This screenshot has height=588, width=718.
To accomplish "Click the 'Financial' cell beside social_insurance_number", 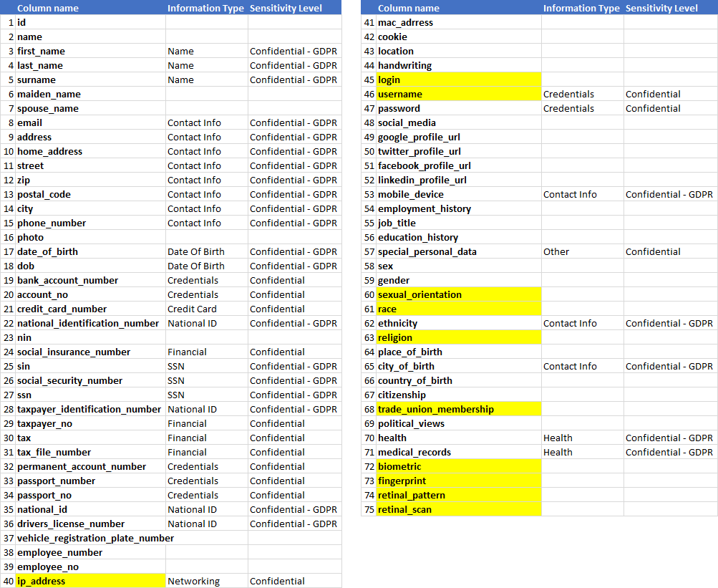I will click(206, 352).
